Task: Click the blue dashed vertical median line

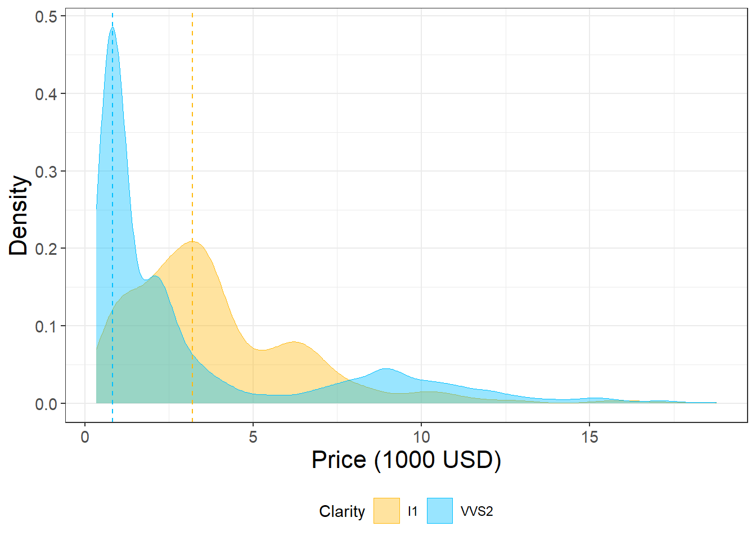Action: [112, 169]
